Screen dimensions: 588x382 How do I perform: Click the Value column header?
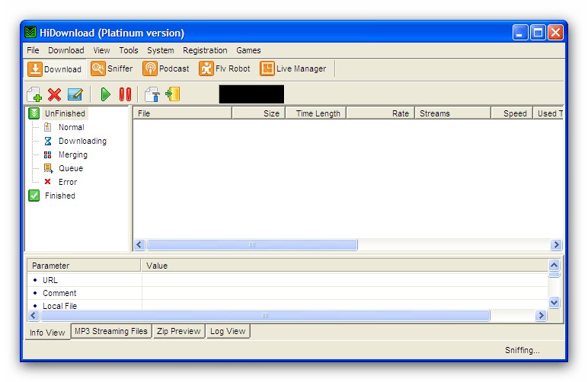[344, 266]
